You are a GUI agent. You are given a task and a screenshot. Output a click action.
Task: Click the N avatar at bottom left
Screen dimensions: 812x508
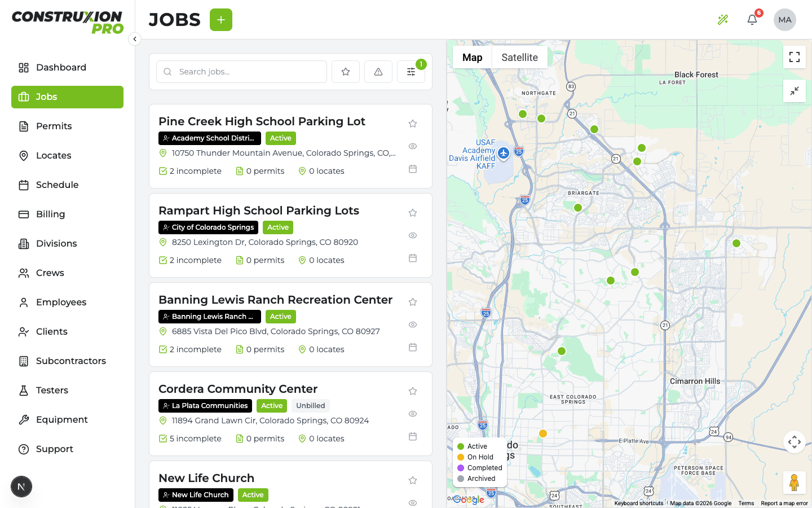[21, 487]
